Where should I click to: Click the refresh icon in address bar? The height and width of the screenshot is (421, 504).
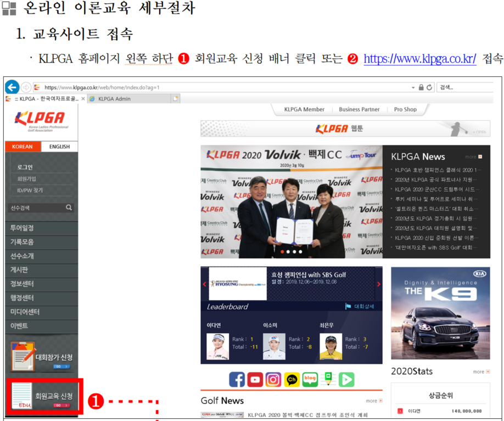(429, 87)
